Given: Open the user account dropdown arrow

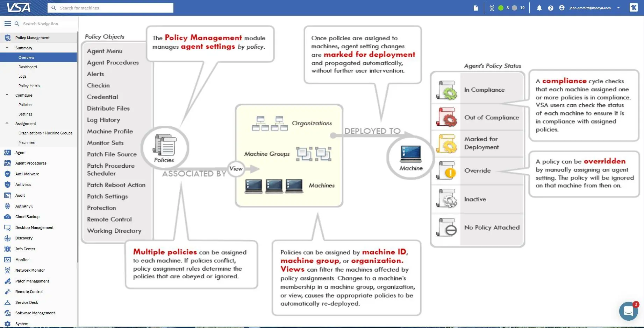Looking at the screenshot, I should pos(618,8).
